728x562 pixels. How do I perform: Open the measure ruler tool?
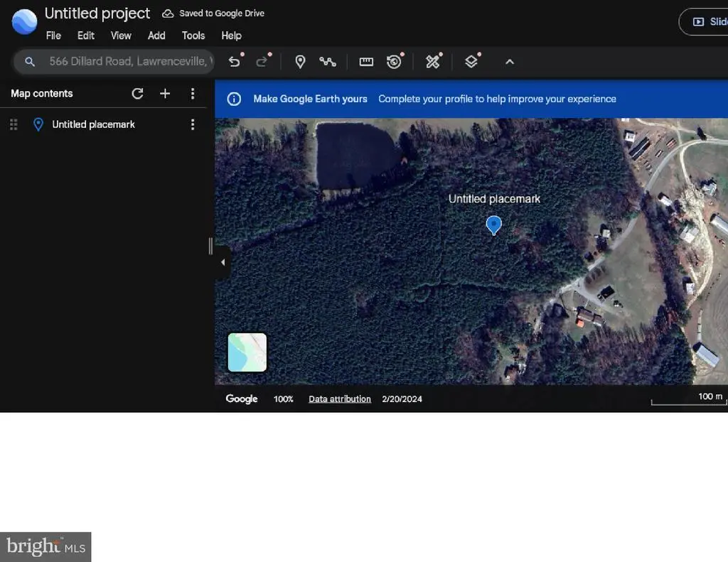pos(366,62)
